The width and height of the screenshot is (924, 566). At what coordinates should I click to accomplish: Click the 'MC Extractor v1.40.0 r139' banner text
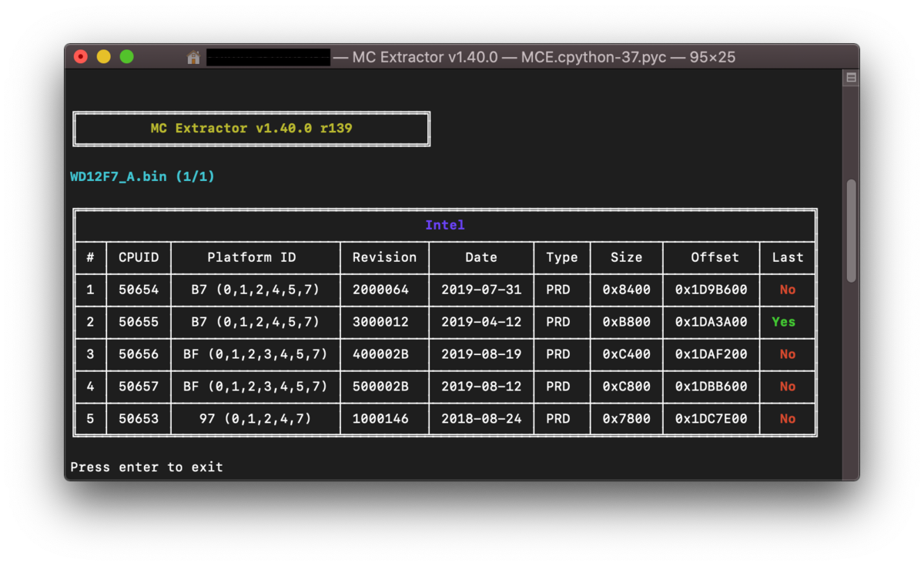click(252, 129)
